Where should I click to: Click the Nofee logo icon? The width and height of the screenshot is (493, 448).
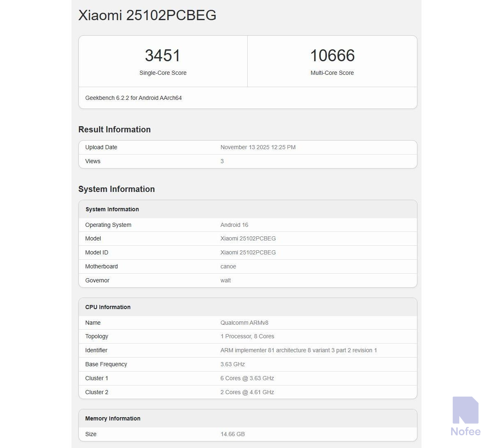[x=465, y=410]
